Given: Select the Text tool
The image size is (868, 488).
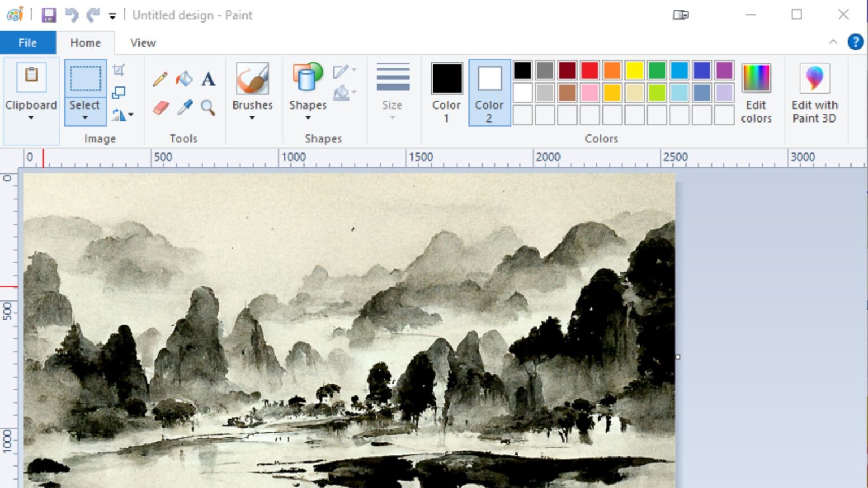Looking at the screenshot, I should click(x=209, y=79).
